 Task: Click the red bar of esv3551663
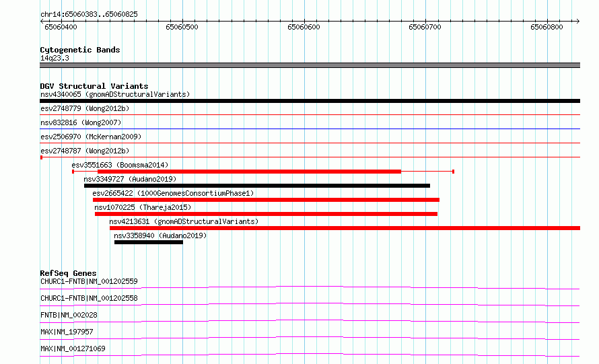pos(250,172)
